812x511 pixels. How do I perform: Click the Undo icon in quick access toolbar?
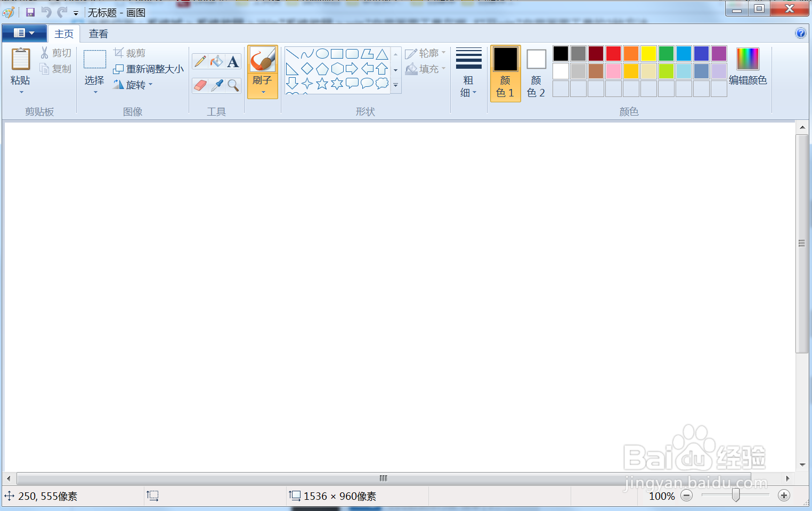[x=47, y=12]
